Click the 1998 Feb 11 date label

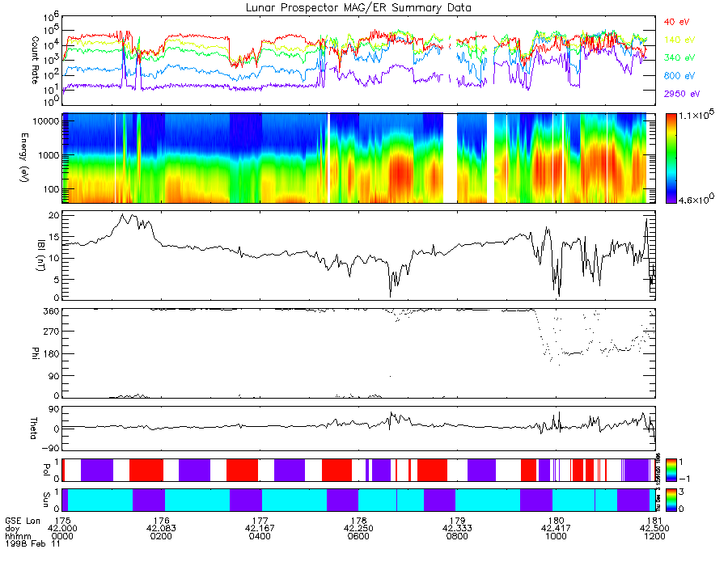[32, 543]
